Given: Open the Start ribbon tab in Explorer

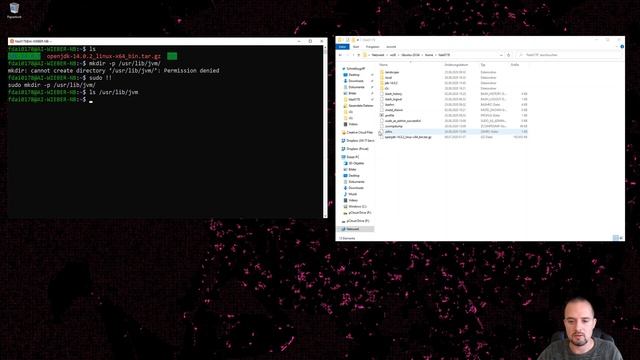Looking at the screenshot, I should 356,47.
